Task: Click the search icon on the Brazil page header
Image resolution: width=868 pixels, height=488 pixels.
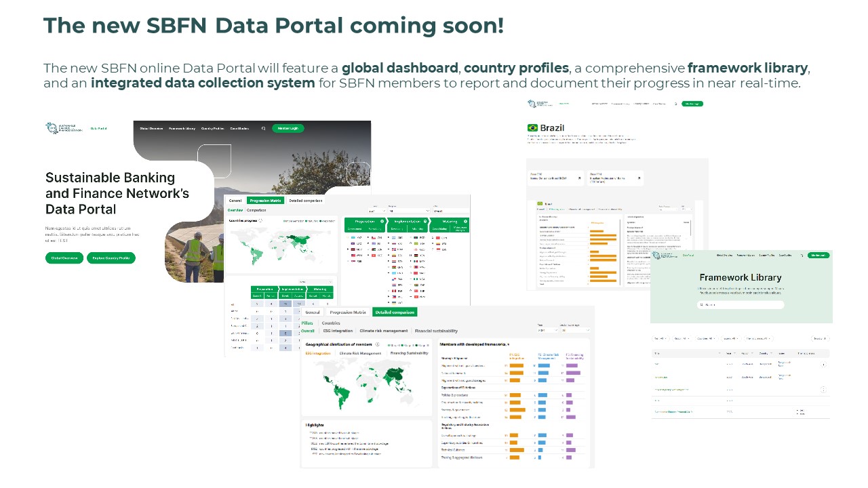Action: (675, 104)
